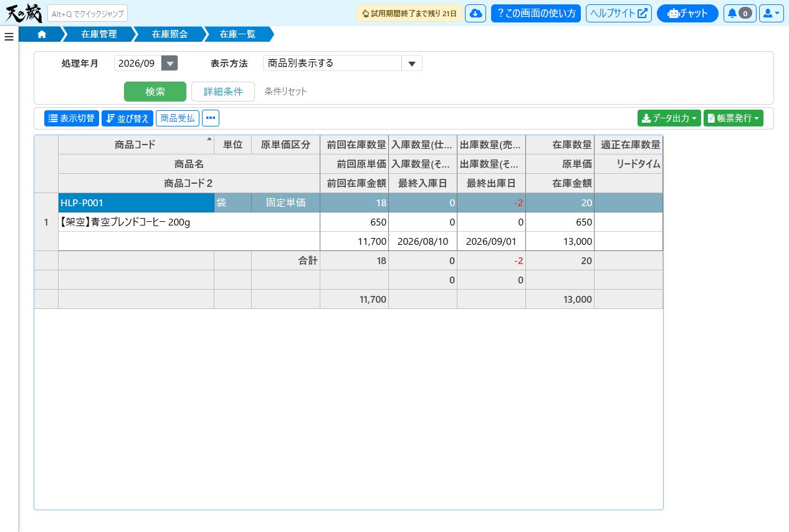Open 商品受払 view
Image resolution: width=789 pixels, height=532 pixels.
click(x=178, y=118)
